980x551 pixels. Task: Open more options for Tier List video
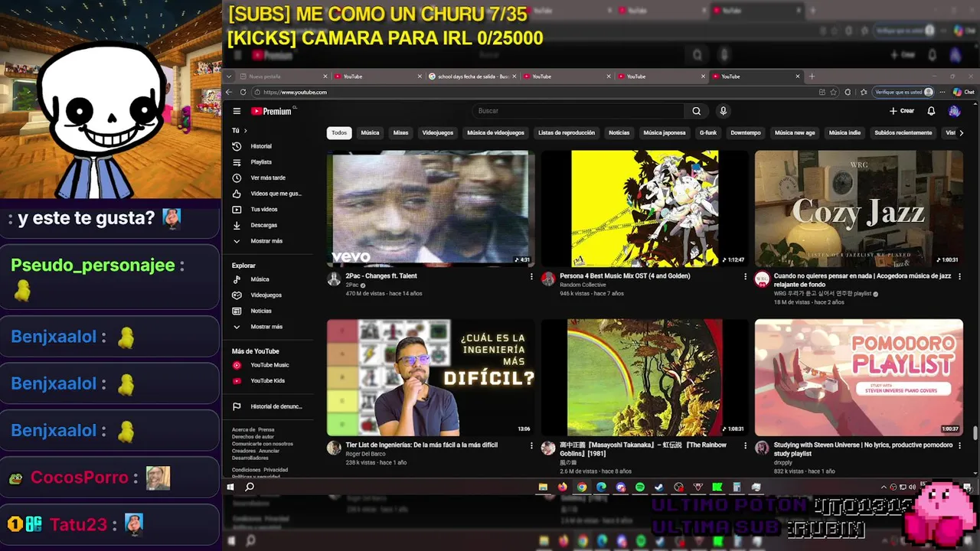point(531,445)
